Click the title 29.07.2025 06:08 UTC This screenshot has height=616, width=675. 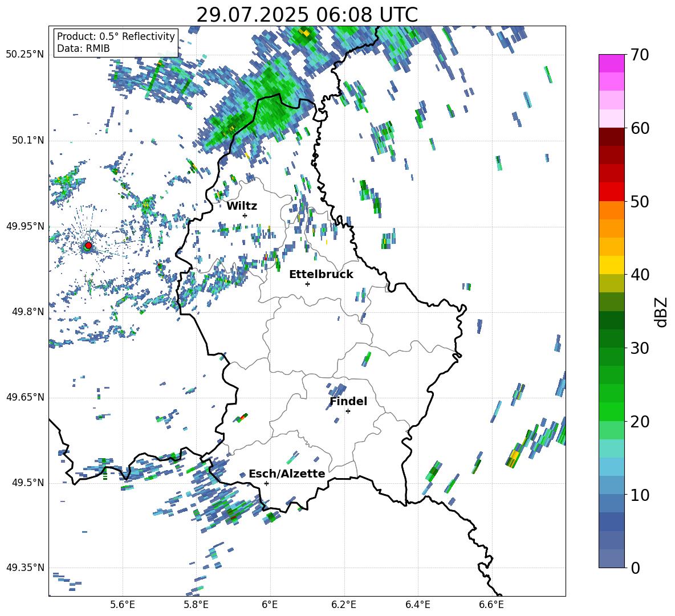[307, 15]
